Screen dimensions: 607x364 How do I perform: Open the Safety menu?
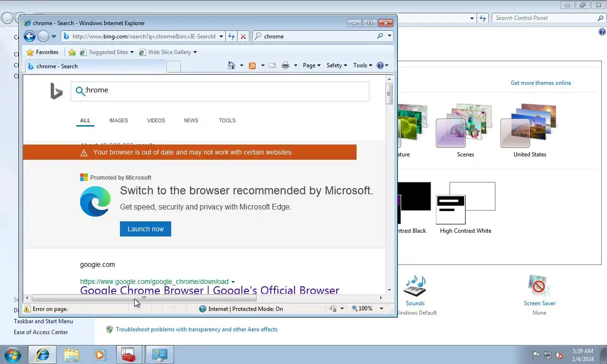337,65
